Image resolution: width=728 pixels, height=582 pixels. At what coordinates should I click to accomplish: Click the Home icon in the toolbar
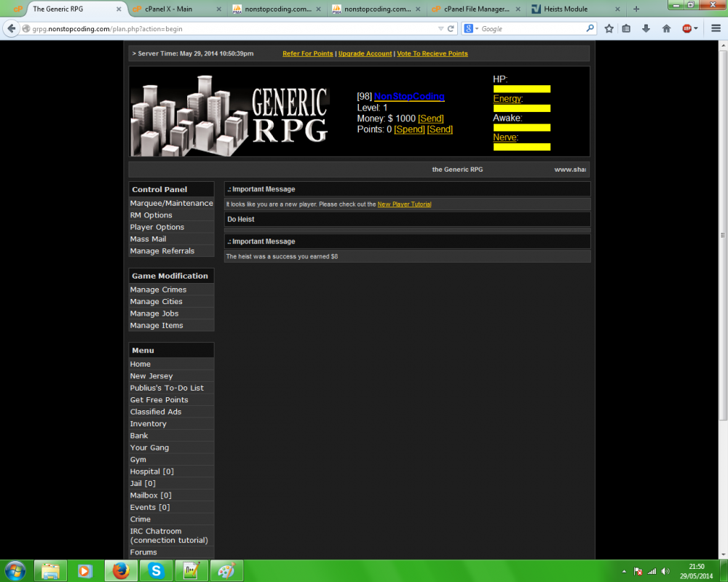tap(666, 28)
